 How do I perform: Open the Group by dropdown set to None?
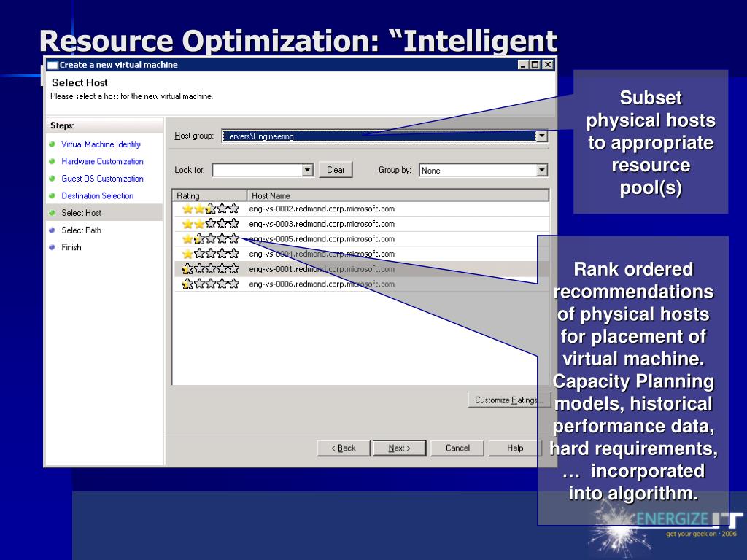(484, 171)
